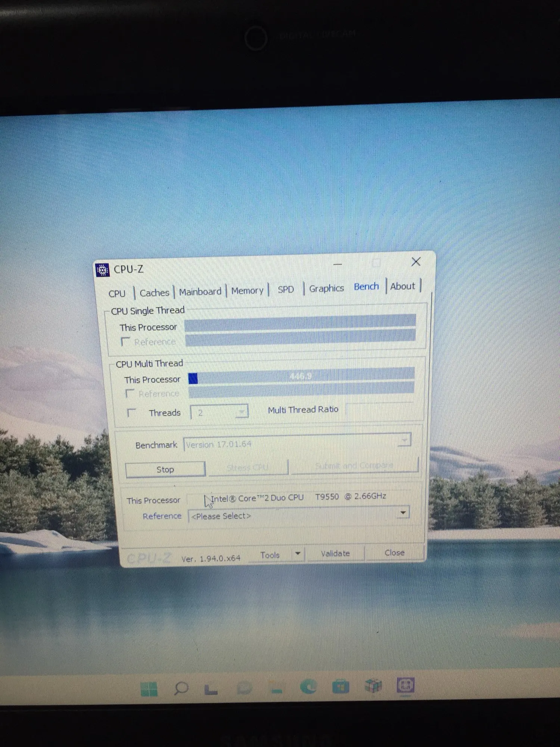Open File Explorer from the taskbar
The width and height of the screenshot is (560, 747).
[x=277, y=687]
